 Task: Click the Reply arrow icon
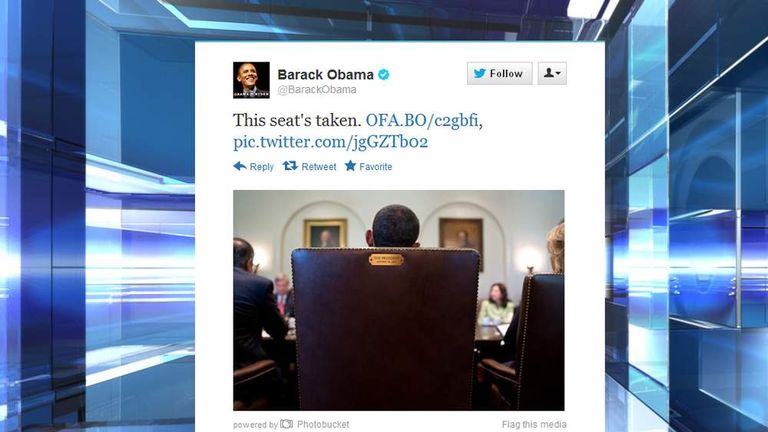240,166
